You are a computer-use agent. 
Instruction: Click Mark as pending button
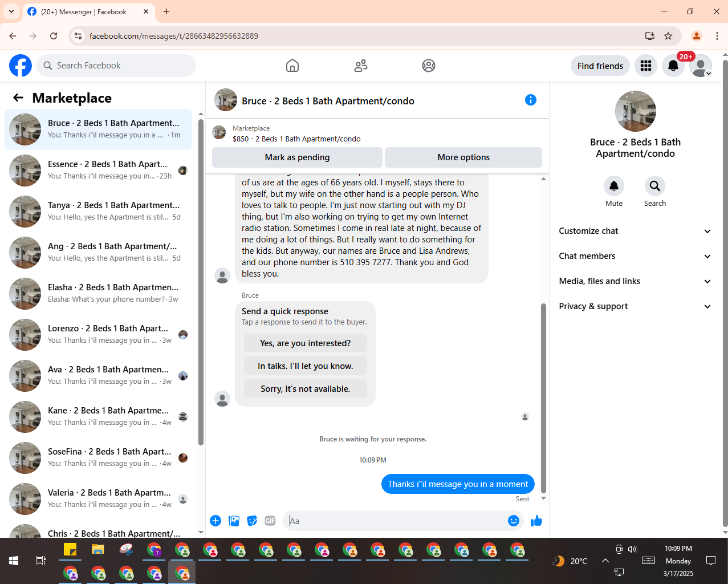297,157
